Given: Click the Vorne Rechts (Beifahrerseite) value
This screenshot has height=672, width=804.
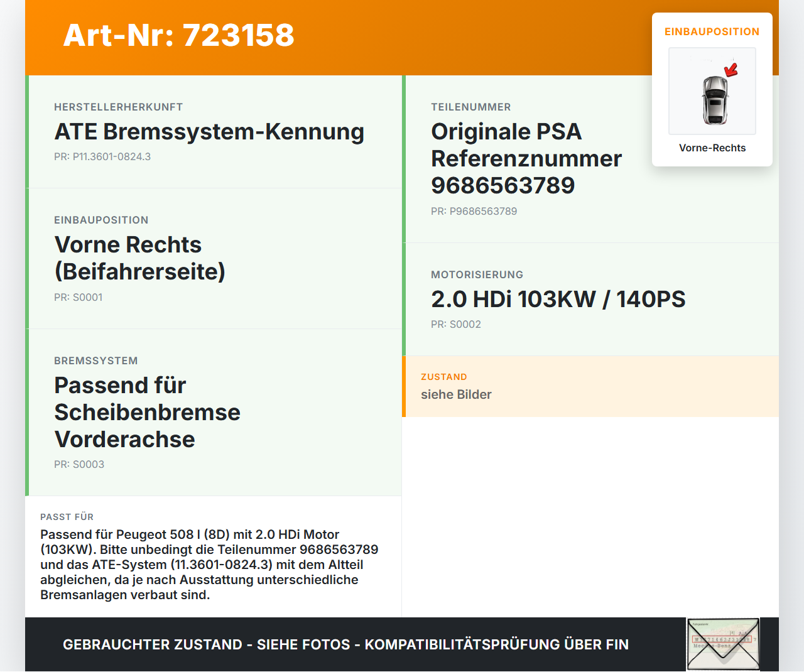Looking at the screenshot, I should tap(139, 258).
